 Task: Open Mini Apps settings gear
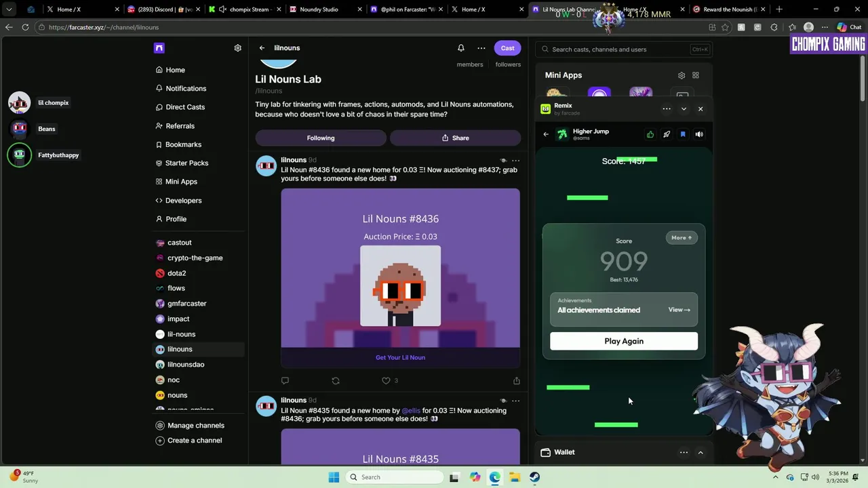click(682, 75)
